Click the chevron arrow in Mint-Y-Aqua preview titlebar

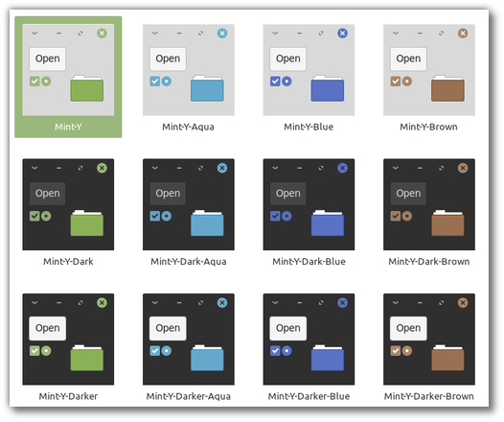click(155, 34)
